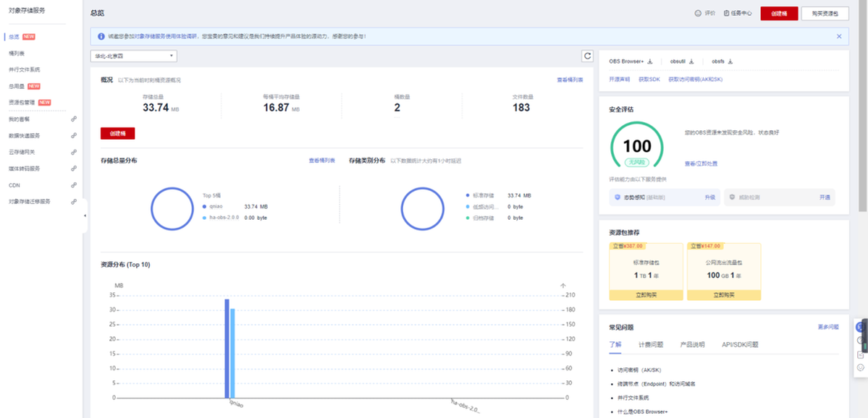Click 立即购买 on the 公网流出流量包 card
The width and height of the screenshot is (868, 418).
pyautogui.click(x=724, y=295)
